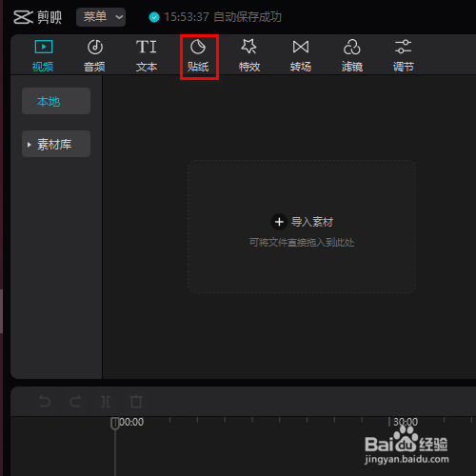476x476 pixels.
Task: Open the 视频 (Video) tab
Action: click(43, 55)
